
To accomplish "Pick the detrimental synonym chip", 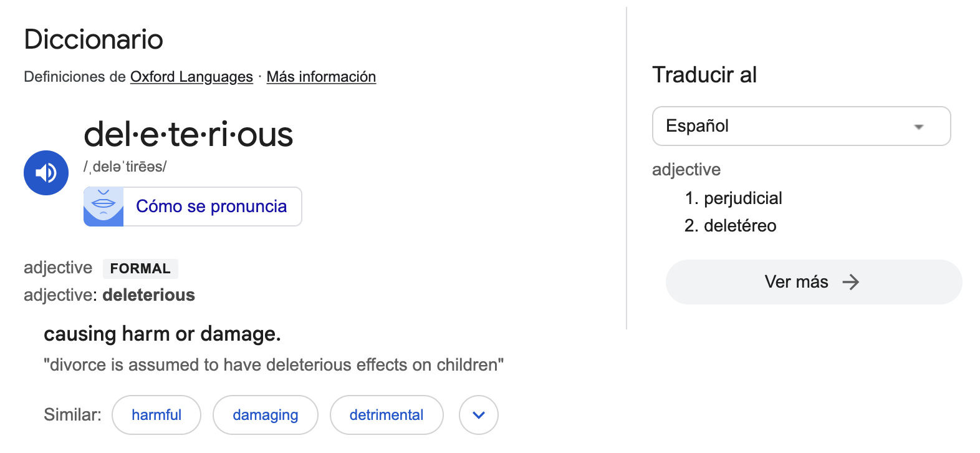I will (x=387, y=415).
